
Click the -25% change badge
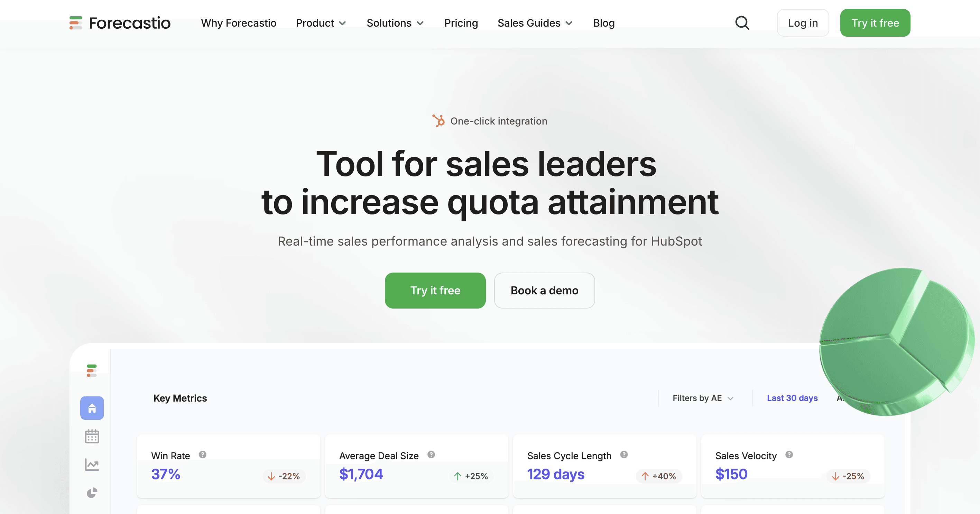click(x=848, y=476)
